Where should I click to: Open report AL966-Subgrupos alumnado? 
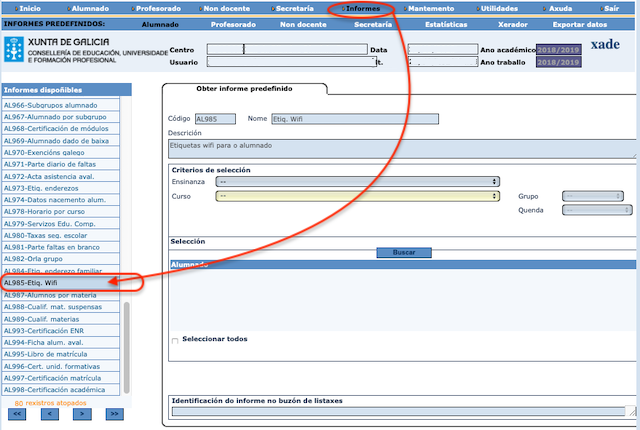pos(61,105)
